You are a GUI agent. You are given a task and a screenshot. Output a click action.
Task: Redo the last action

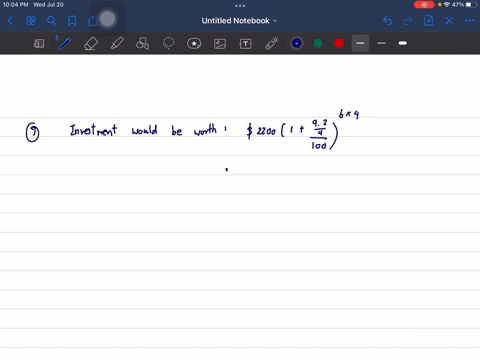(x=408, y=21)
